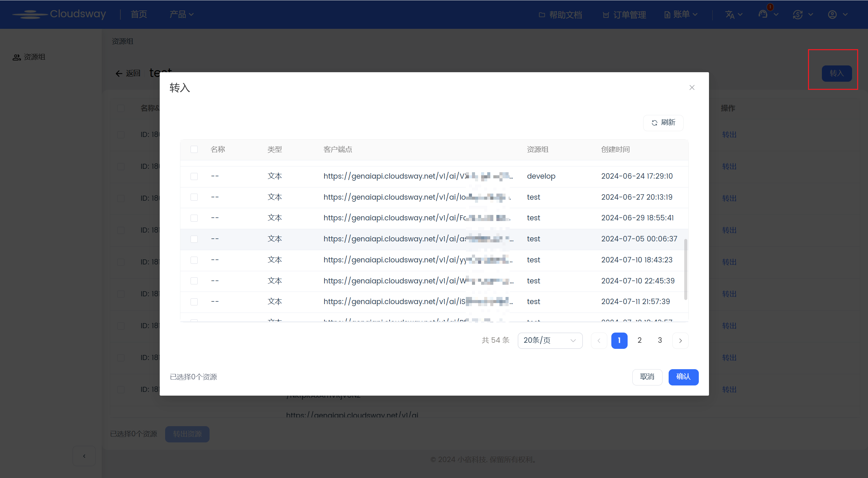Go to 帮助文档 in the header

(x=560, y=15)
